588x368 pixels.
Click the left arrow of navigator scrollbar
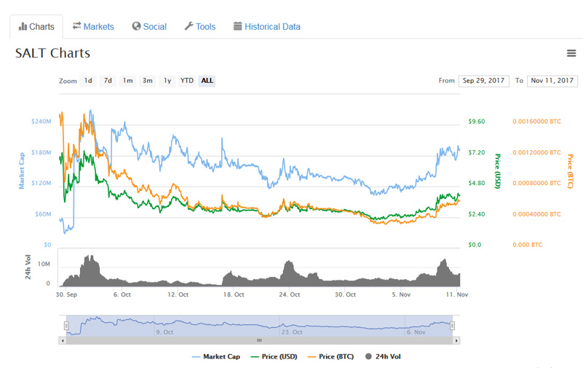point(63,340)
